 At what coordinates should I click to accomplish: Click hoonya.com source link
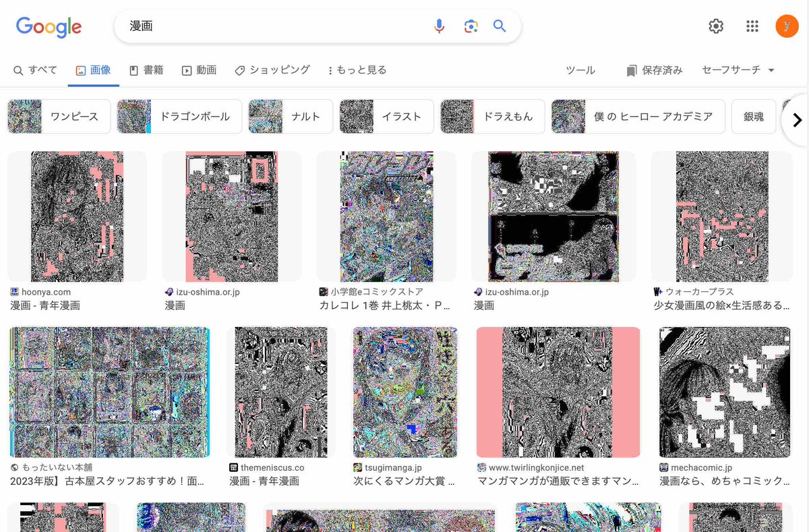tap(46, 292)
